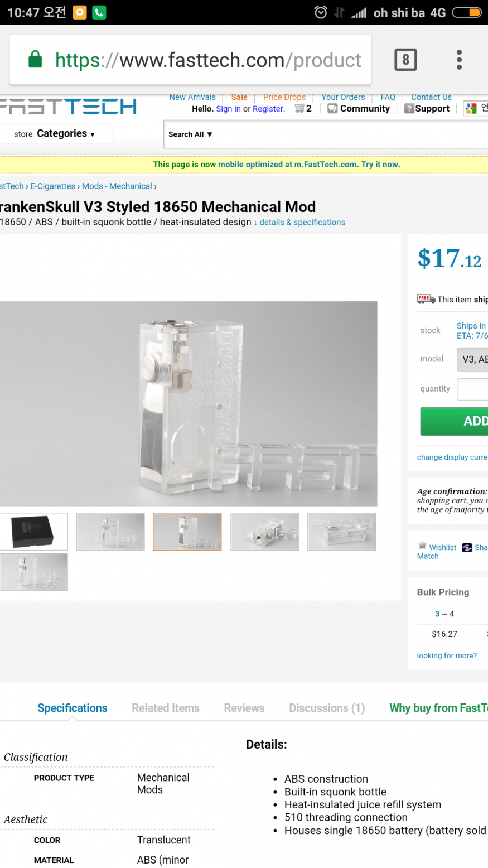Select the black box packaging thumbnail
The height and width of the screenshot is (868, 488).
[34, 532]
